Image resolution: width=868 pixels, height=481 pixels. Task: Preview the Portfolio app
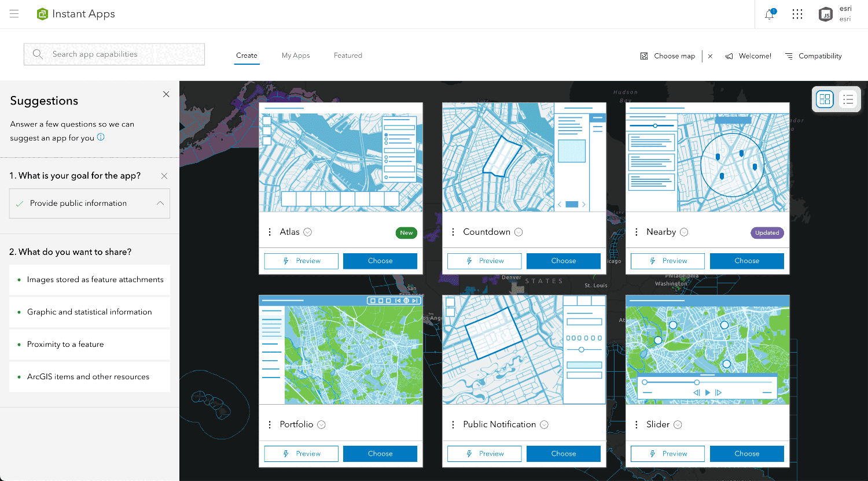301,453
